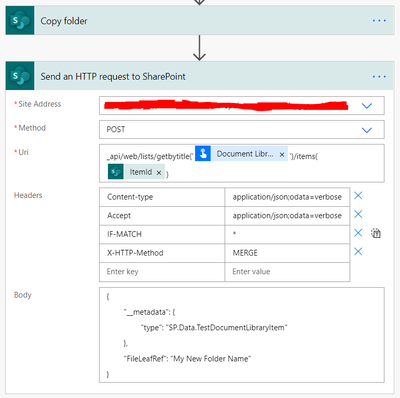Click the SharePoint icon on the HTTP request card
Viewport: 400px width, 398px height.
click(20, 76)
